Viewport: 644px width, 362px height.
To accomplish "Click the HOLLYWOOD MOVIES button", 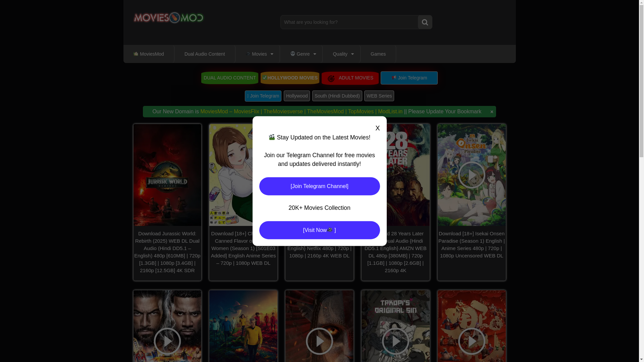I will coord(290,78).
